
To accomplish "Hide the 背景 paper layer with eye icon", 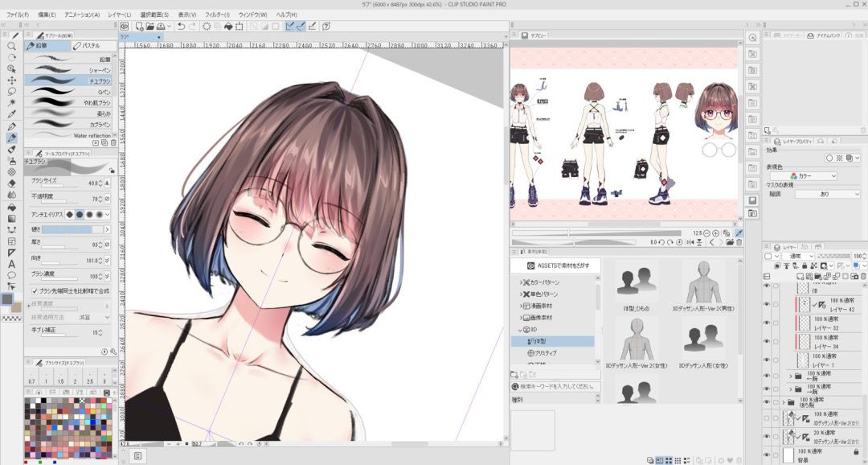I will tap(767, 455).
